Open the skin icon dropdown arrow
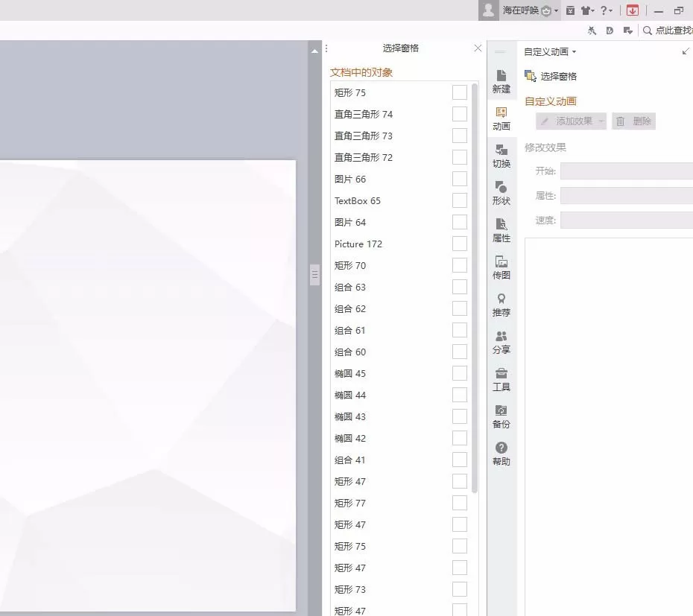This screenshot has height=616, width=693. (593, 10)
